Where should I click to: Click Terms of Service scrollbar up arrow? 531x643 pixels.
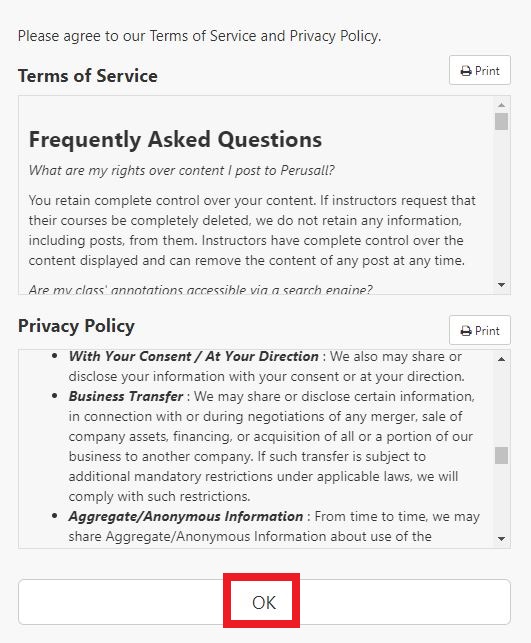(501, 105)
